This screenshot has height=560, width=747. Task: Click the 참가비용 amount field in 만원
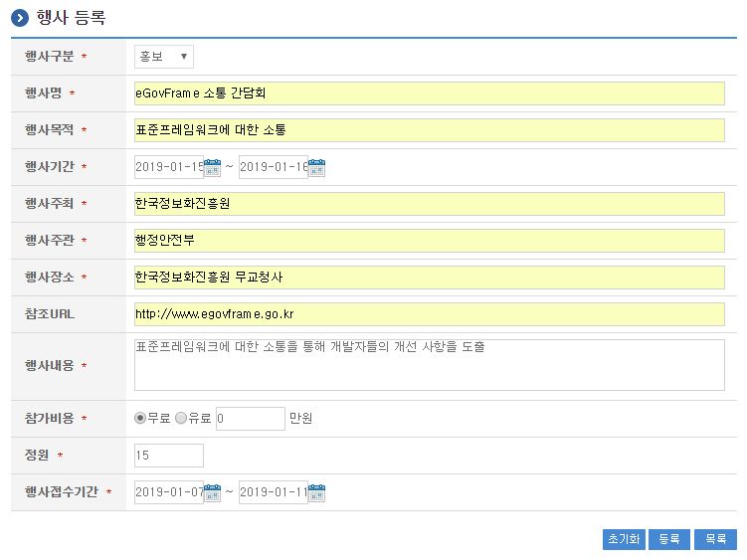(250, 419)
